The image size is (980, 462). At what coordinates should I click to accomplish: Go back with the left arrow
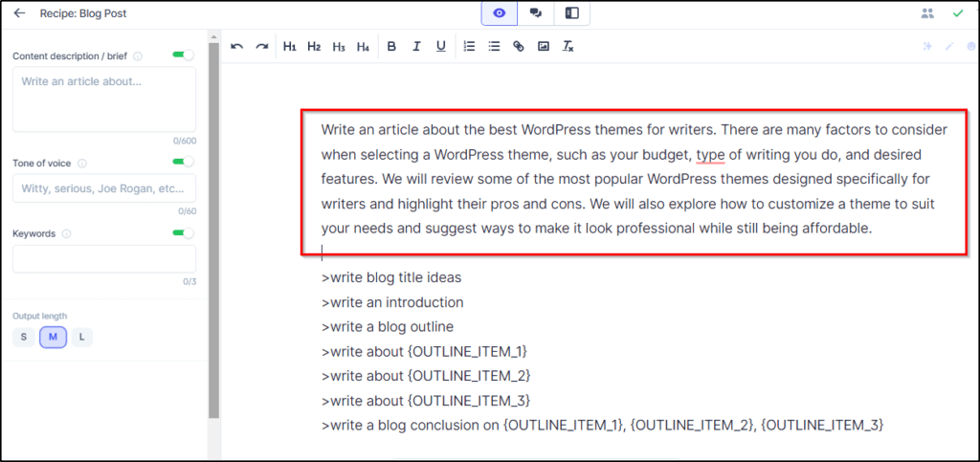pyautogui.click(x=19, y=13)
